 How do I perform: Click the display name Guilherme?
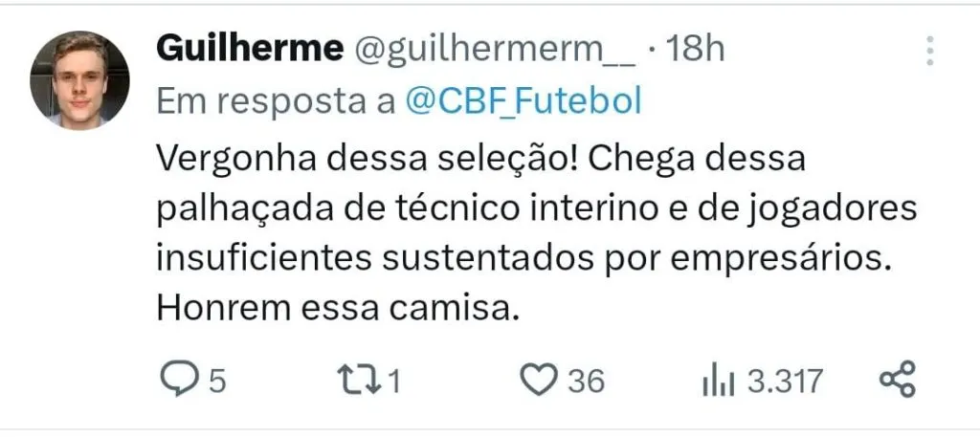249,49
